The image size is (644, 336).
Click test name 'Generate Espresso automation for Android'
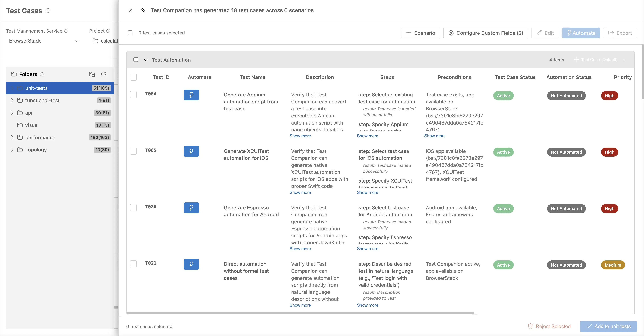[251, 211]
